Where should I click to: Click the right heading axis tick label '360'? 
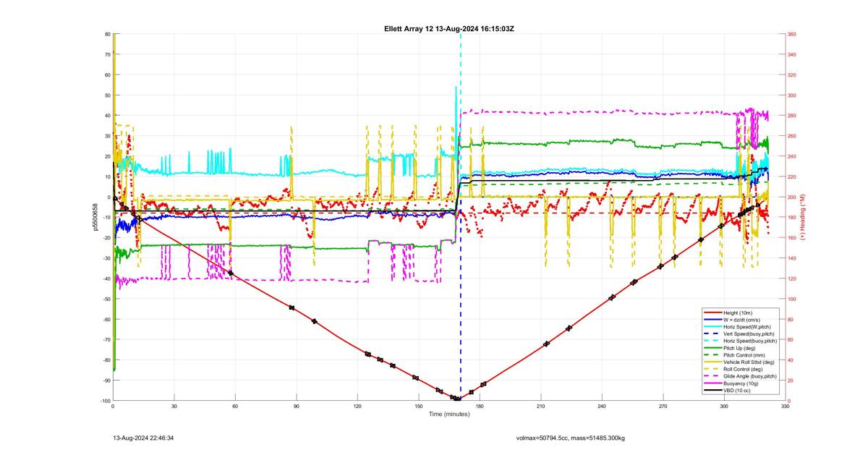(792, 34)
